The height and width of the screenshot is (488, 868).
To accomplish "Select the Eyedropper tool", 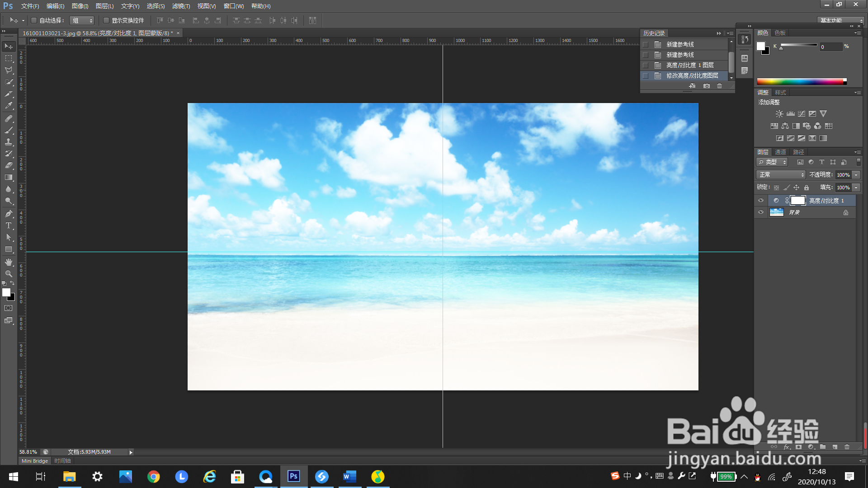I will pos(9,106).
